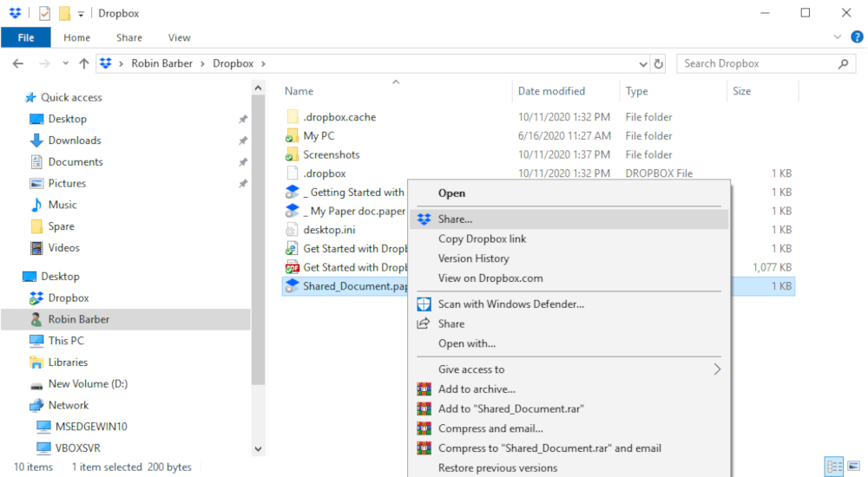Image resolution: width=868 pixels, height=477 pixels.
Task: Switch to the Share ribbon tab
Action: point(129,37)
